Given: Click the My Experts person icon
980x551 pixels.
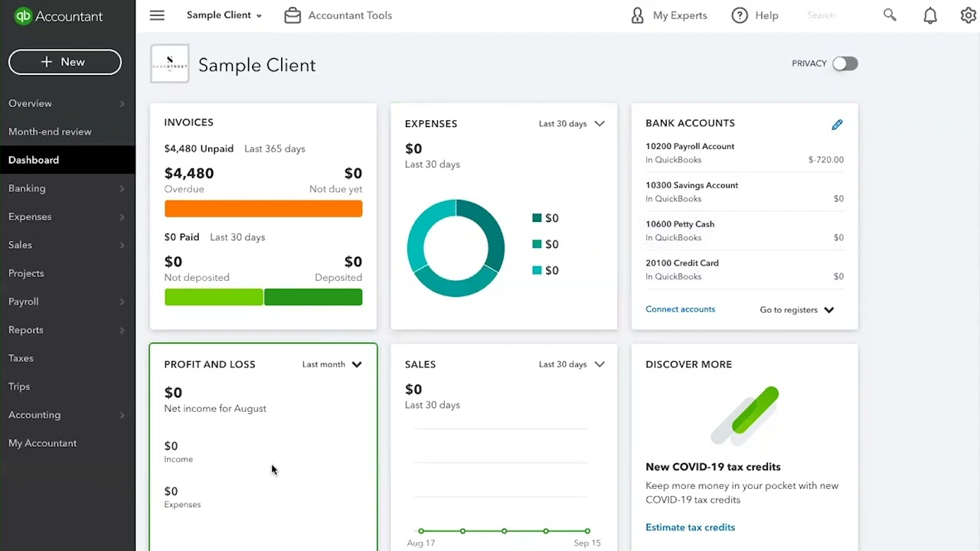Looking at the screenshot, I should point(637,15).
